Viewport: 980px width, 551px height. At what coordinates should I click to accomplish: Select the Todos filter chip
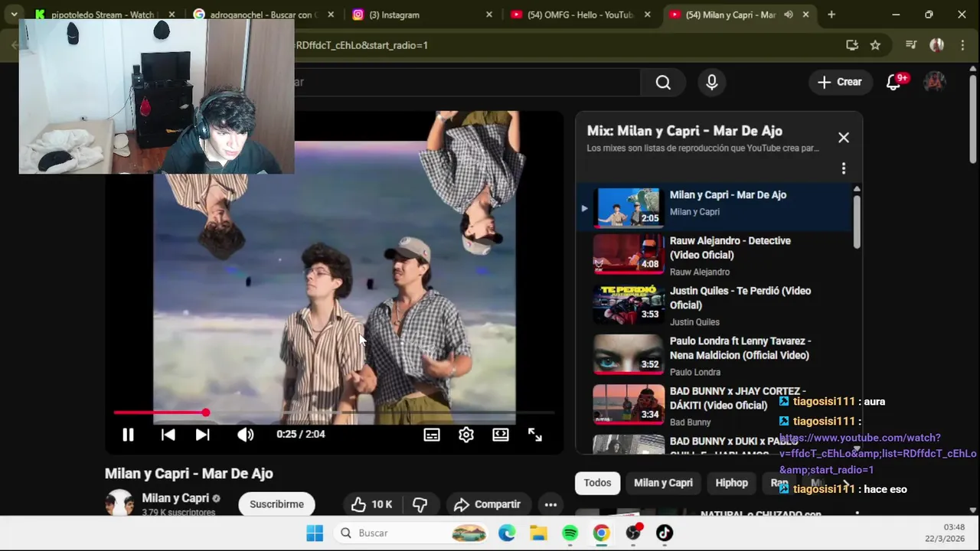pos(597,483)
